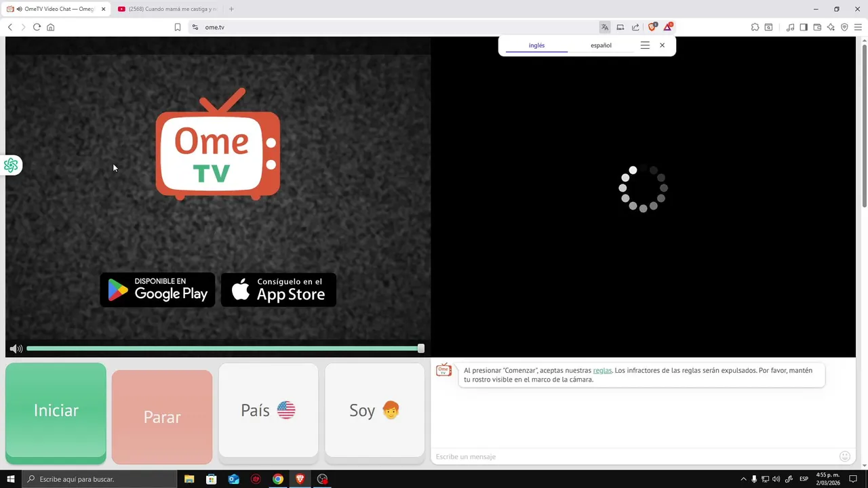Open site settings icon beside ome.tv address

(195, 27)
